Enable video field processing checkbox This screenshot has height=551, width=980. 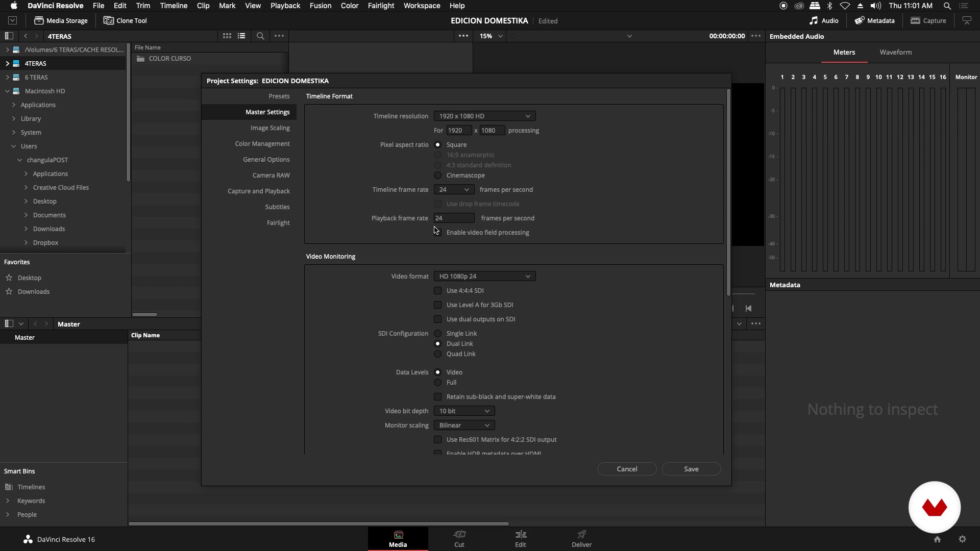click(x=437, y=233)
